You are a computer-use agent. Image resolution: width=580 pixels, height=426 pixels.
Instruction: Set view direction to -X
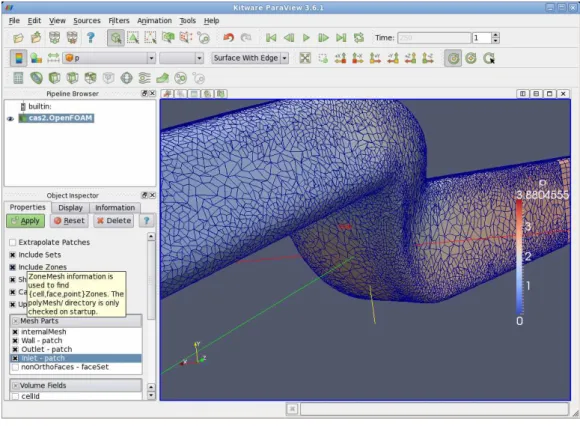click(x=358, y=58)
